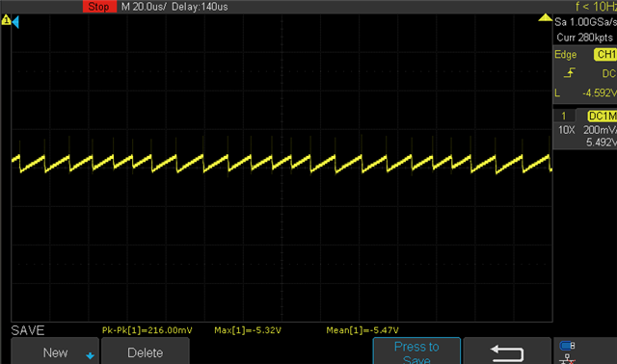Click the Delete button
Image resolution: width=617 pixels, height=364 pixels.
tap(146, 351)
